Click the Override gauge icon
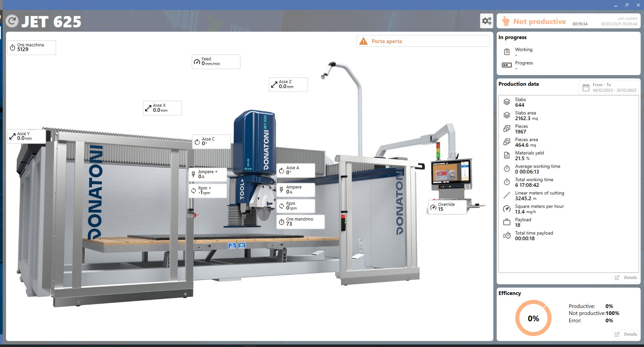Image resolution: width=644 pixels, height=347 pixels. pos(433,207)
